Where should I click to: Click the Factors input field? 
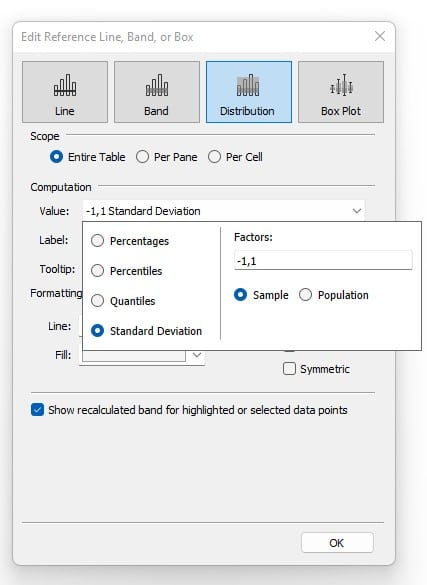(323, 260)
